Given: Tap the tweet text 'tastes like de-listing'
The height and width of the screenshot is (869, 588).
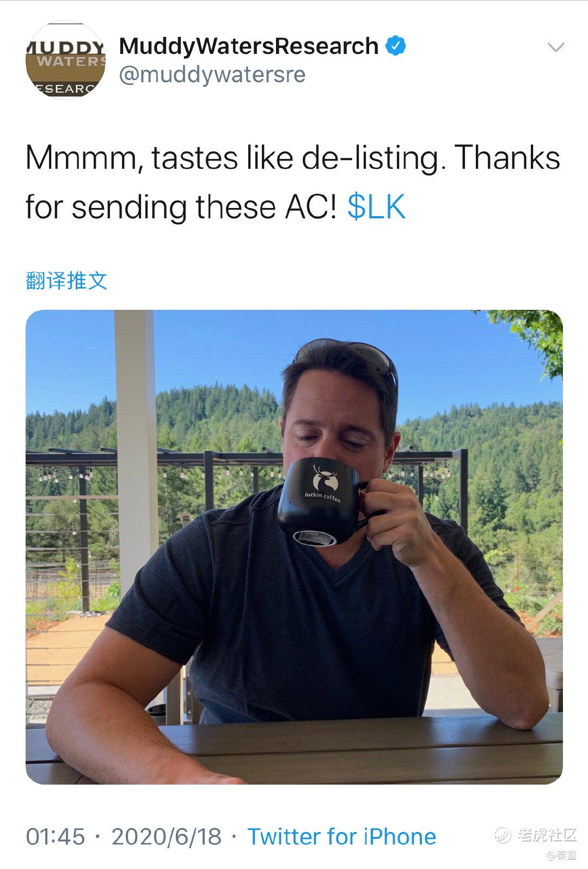Looking at the screenshot, I should (x=294, y=158).
